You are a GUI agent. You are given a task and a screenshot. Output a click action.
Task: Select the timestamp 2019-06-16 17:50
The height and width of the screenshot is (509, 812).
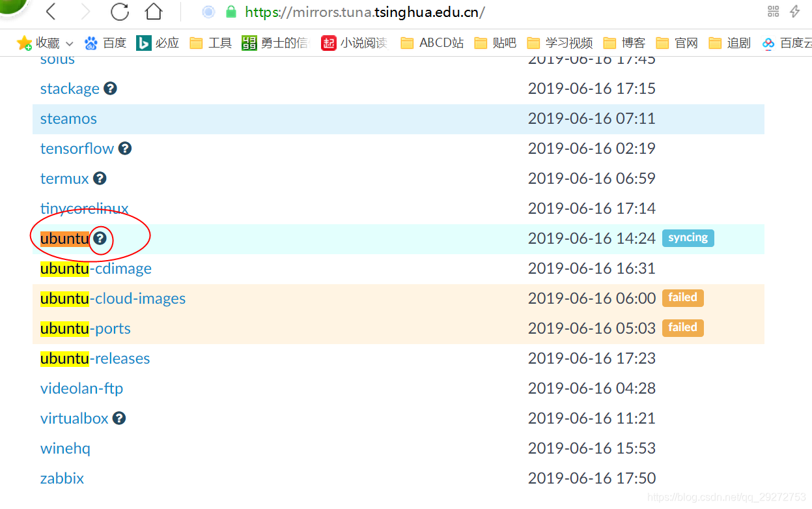click(592, 478)
